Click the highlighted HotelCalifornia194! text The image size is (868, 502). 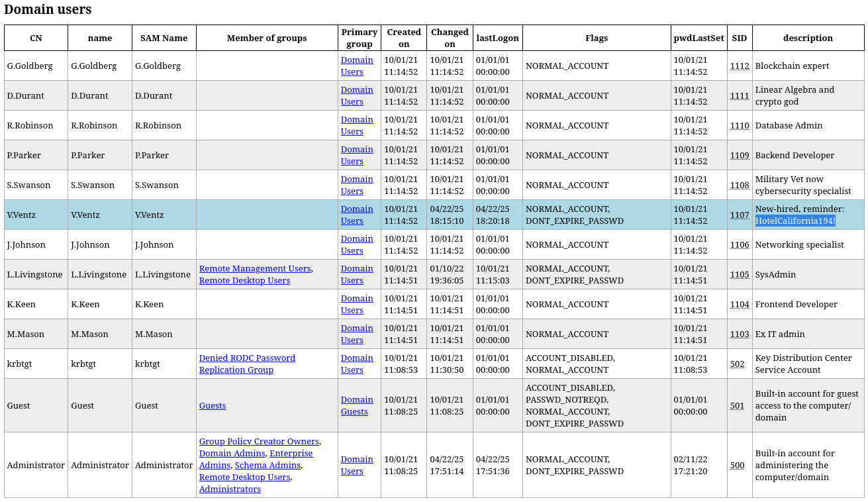pyautogui.click(x=795, y=221)
